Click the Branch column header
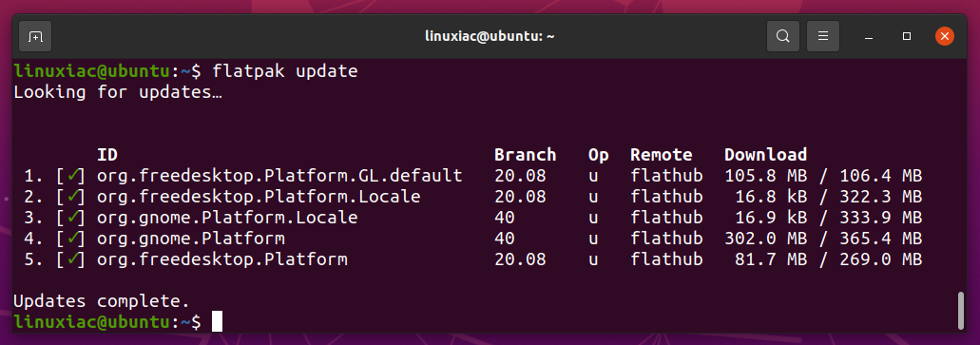980x345 pixels. [x=525, y=154]
